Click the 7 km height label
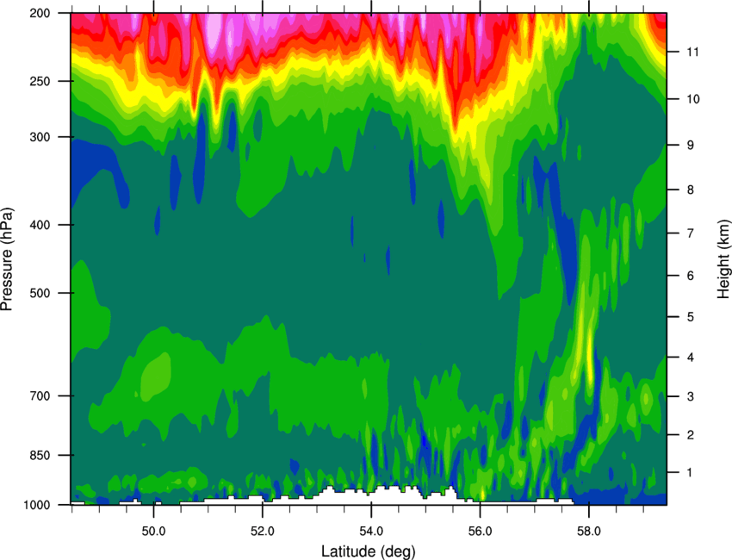 click(690, 233)
